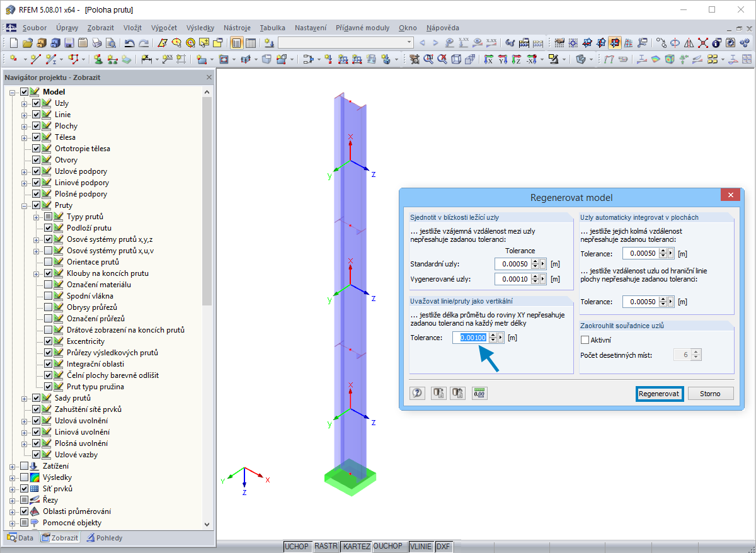This screenshot has width=756, height=553.
Task: Click the units and decimals icon in dialog
Action: [480, 393]
